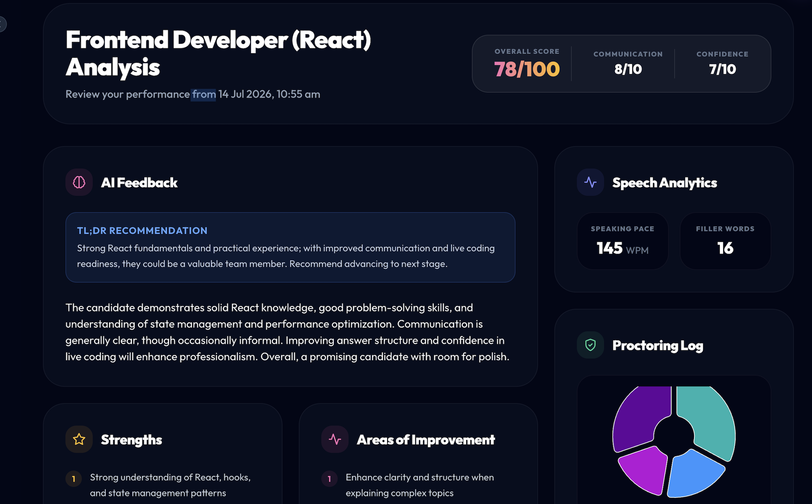Click the partially hidden sidebar toggle at left edge

2,24
